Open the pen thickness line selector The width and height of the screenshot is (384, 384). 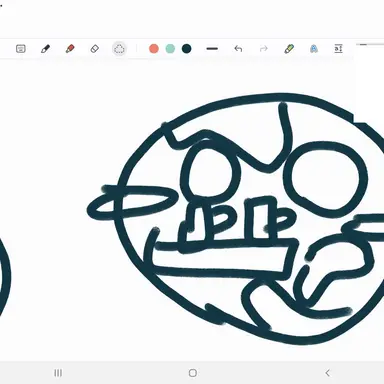pyautogui.click(x=212, y=49)
